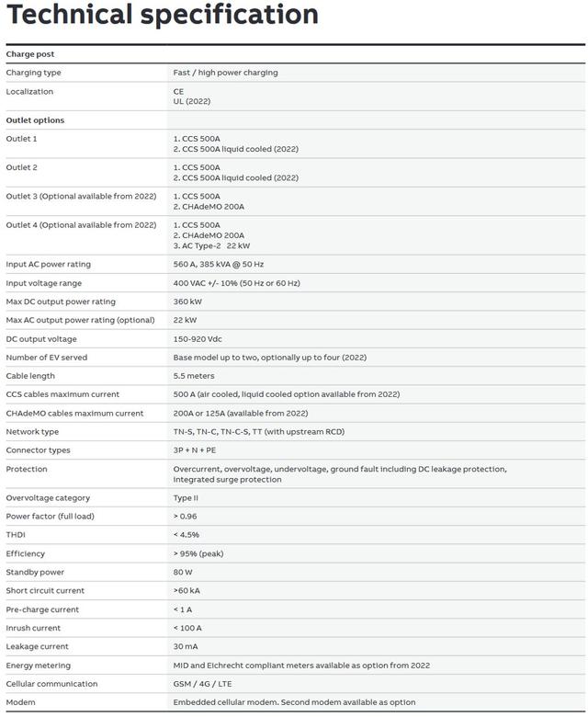Click the "THDi" row label
Viewport: 588px width, 717px height.
tap(16, 535)
